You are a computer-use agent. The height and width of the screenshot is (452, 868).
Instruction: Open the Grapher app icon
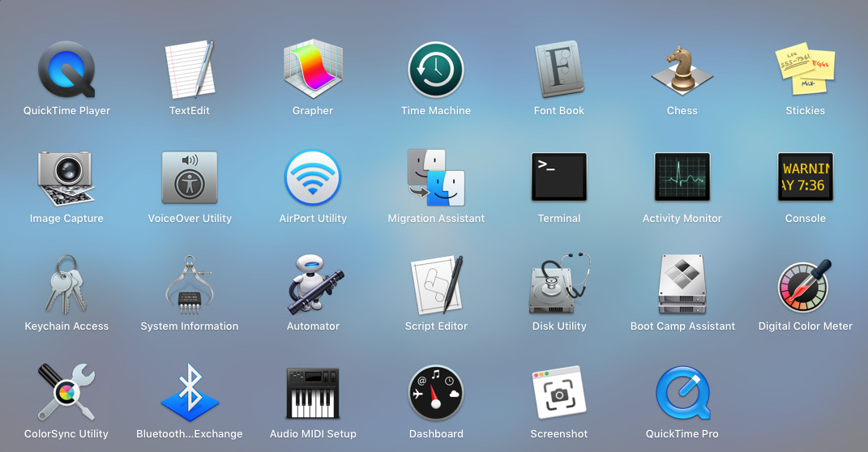click(313, 70)
